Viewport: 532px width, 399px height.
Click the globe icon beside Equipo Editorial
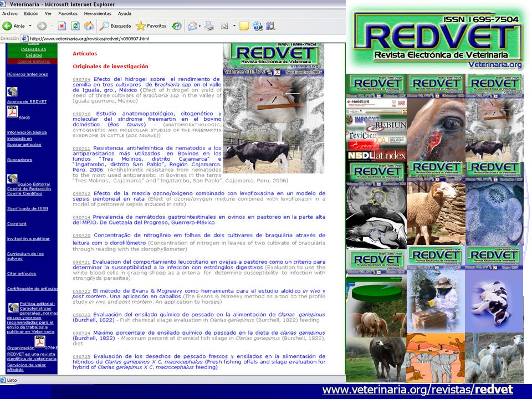12,179
